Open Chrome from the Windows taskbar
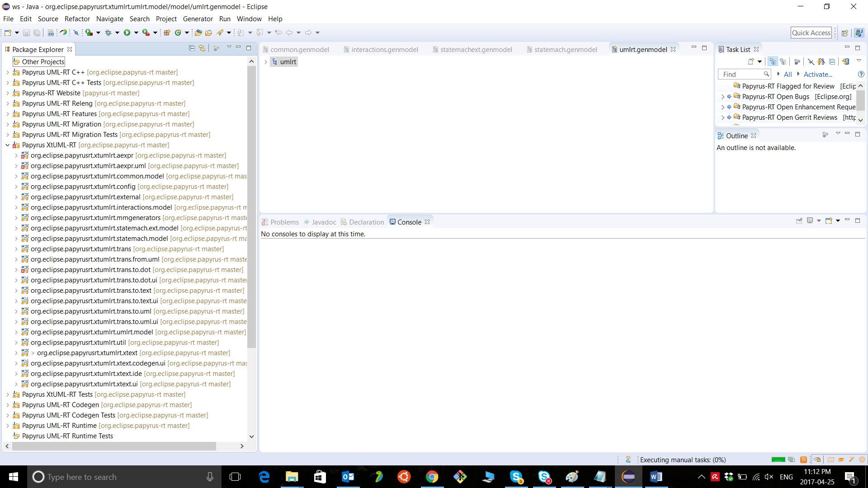The height and width of the screenshot is (488, 868). 432,477
